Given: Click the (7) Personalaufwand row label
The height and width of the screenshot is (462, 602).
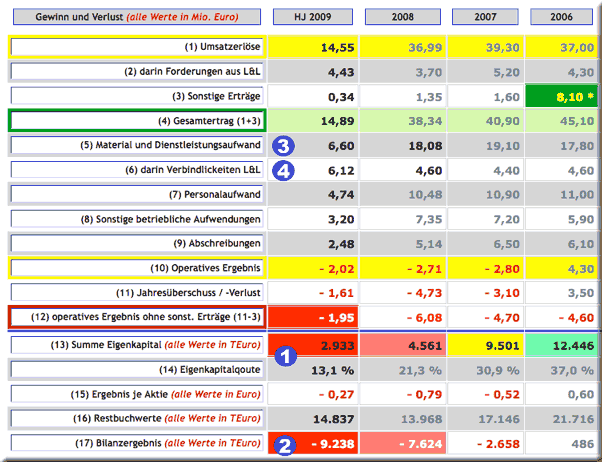Looking at the screenshot, I should [x=135, y=194].
